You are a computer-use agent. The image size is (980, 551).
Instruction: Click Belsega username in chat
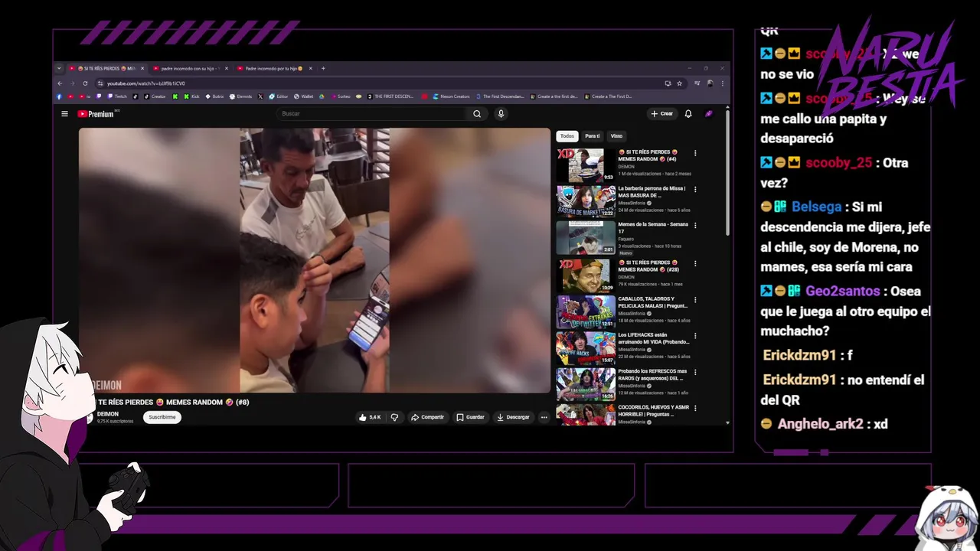(x=816, y=207)
